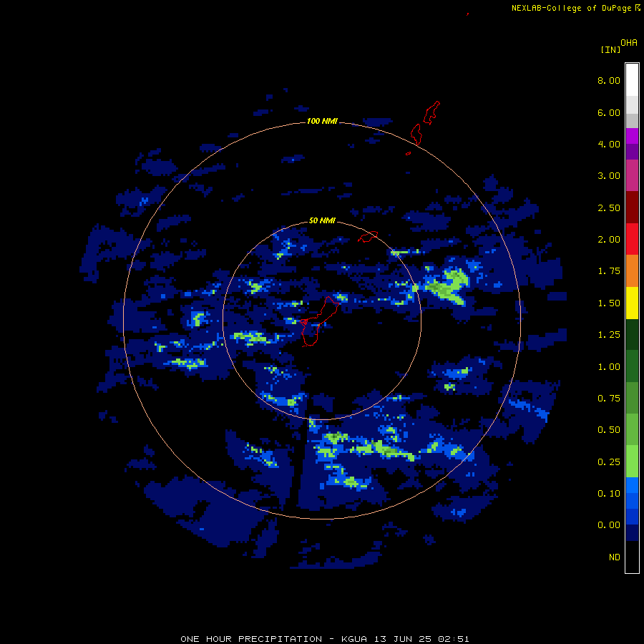Click the 2.50 legend value
This screenshot has width=644, height=644.
tap(609, 208)
